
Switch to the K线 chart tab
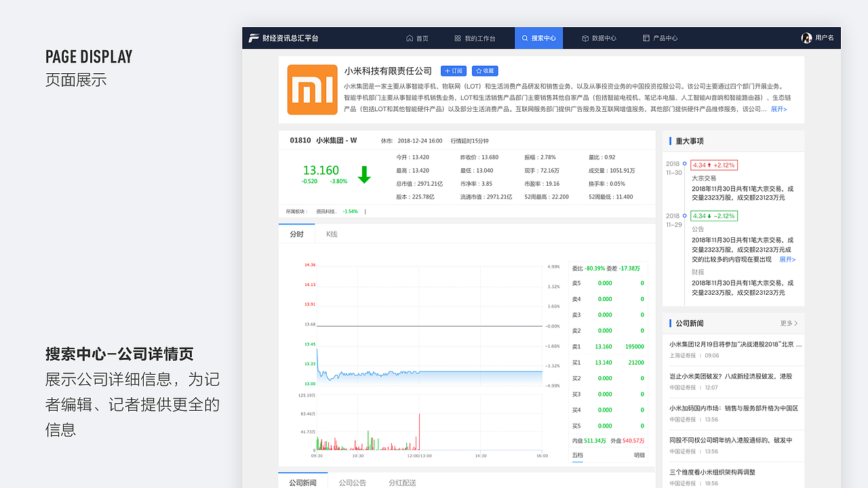point(332,234)
